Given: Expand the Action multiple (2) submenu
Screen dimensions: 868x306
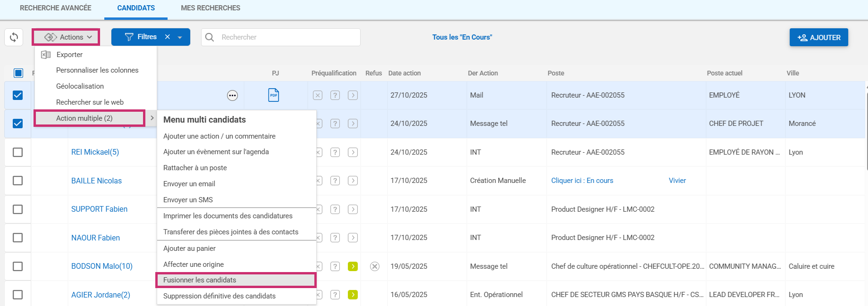Looking at the screenshot, I should click(90, 118).
